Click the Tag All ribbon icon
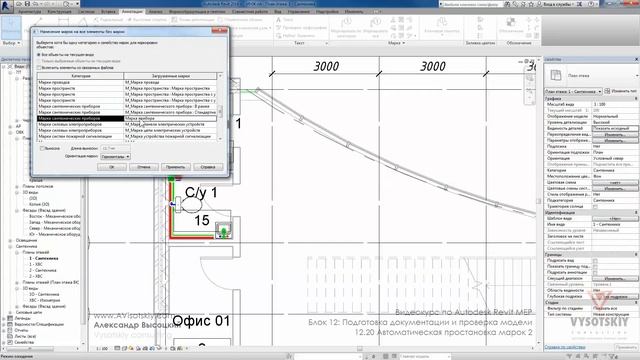Image resolution: width=640 pixels, height=360 pixels. click(x=376, y=27)
